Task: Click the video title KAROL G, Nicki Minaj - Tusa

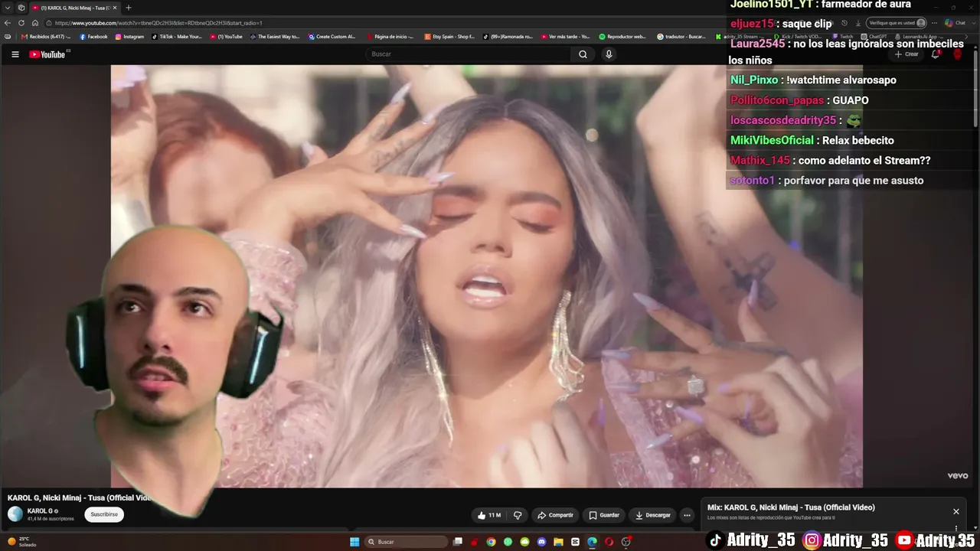Action: 79,497
